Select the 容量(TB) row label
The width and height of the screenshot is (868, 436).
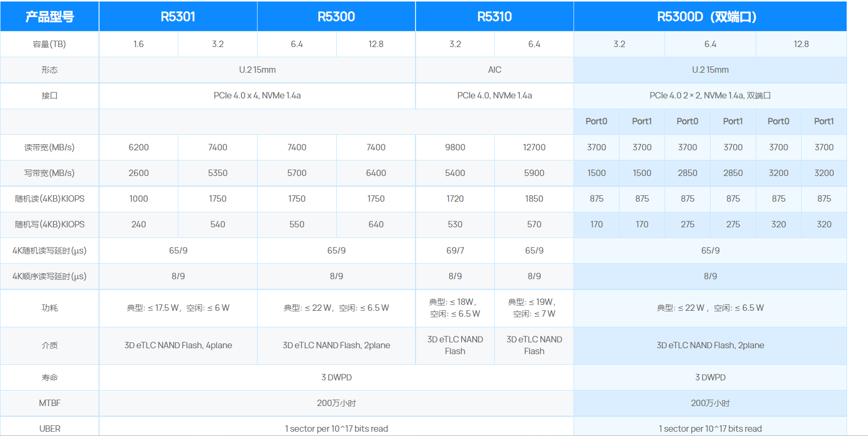(x=49, y=44)
